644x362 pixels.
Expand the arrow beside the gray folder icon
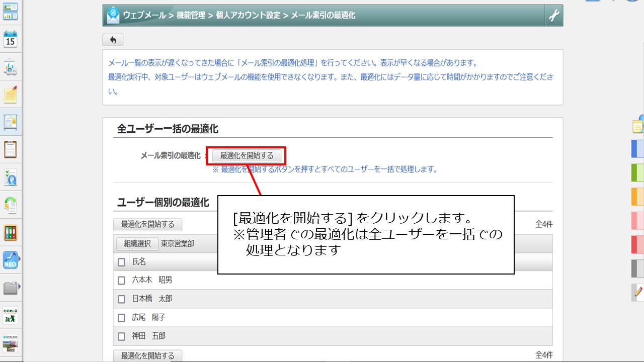[20, 287]
